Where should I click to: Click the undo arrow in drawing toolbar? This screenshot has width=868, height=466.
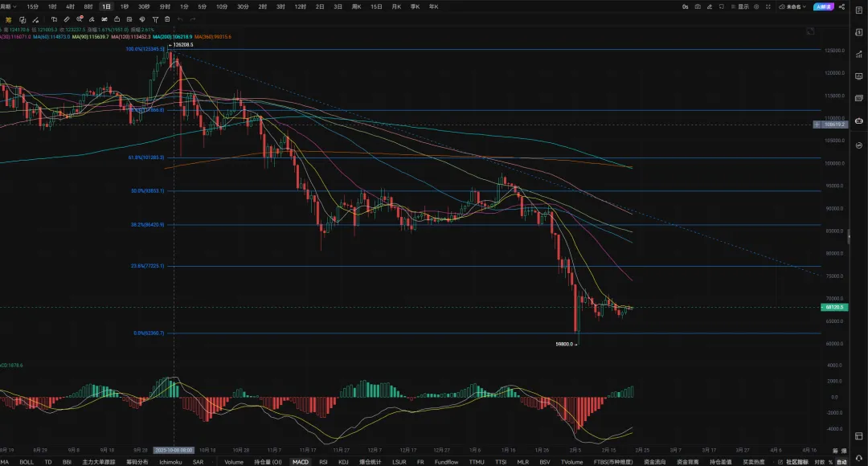coord(178,18)
